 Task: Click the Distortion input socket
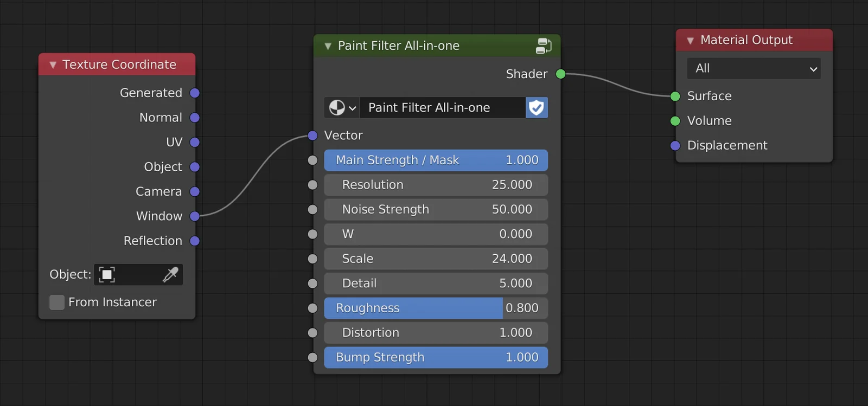312,333
